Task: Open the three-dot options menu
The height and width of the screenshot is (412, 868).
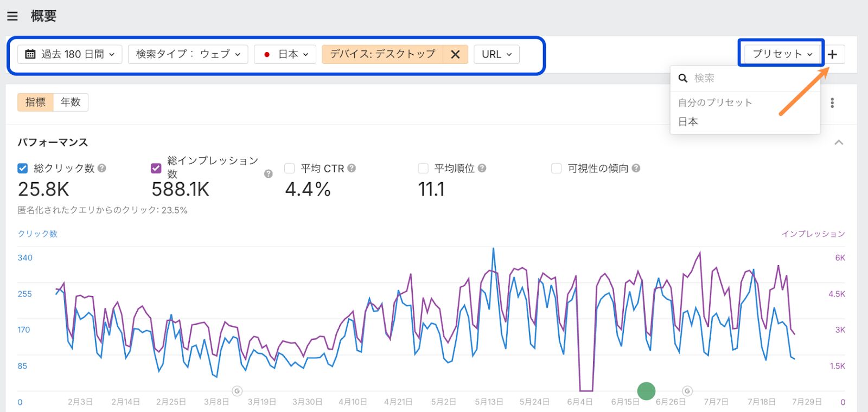Action: (832, 103)
